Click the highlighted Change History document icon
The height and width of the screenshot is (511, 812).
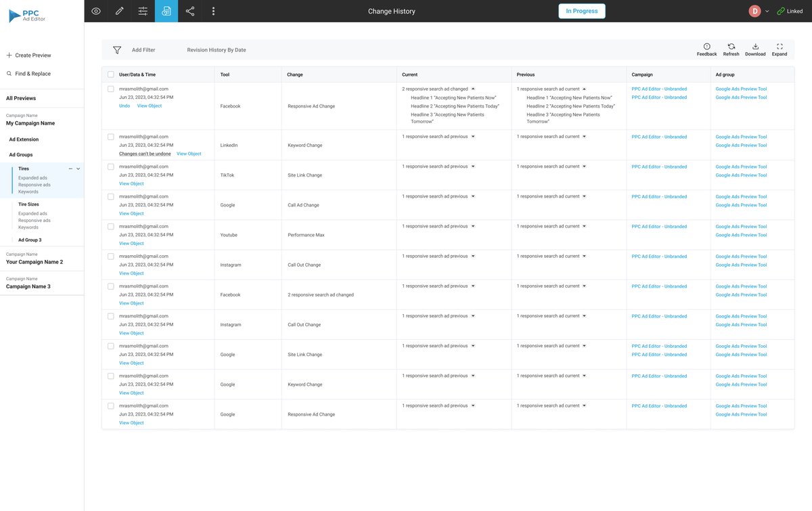pyautogui.click(x=166, y=11)
